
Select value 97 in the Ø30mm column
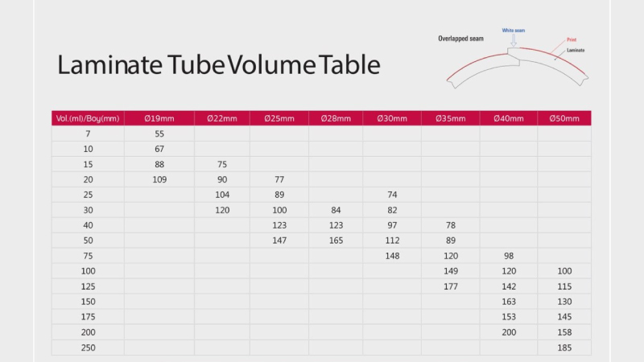[392, 225]
